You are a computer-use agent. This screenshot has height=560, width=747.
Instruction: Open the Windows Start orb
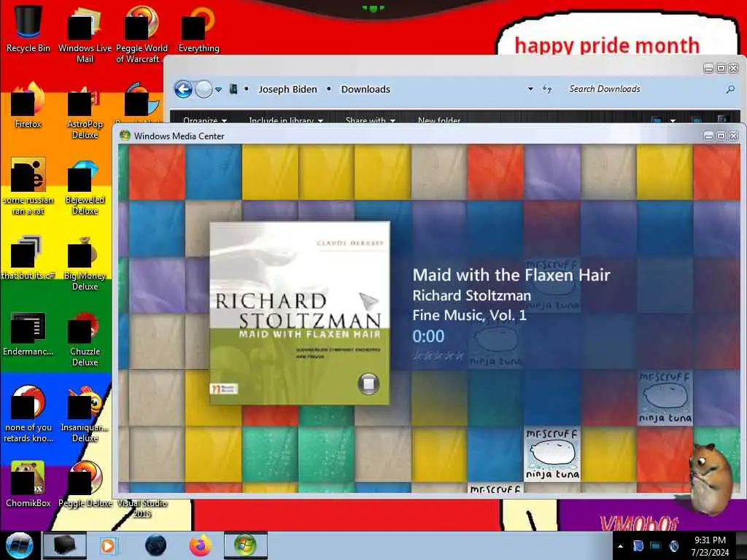click(19, 545)
